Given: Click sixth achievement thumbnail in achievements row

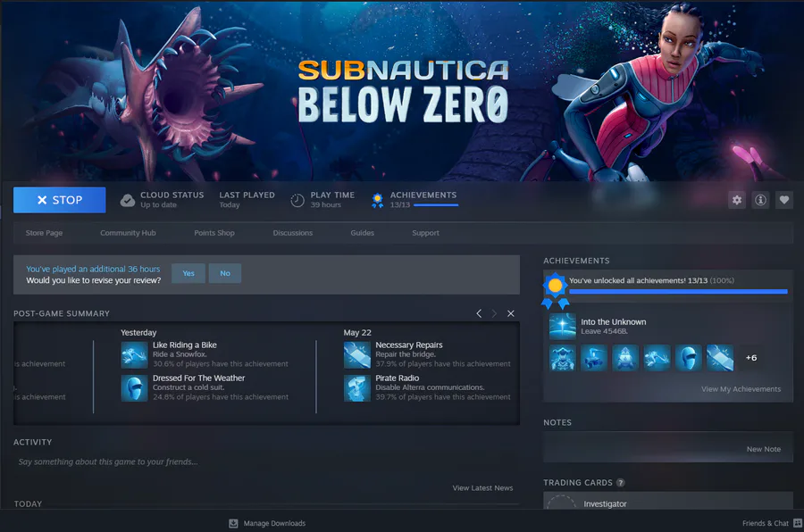Looking at the screenshot, I should coord(720,358).
